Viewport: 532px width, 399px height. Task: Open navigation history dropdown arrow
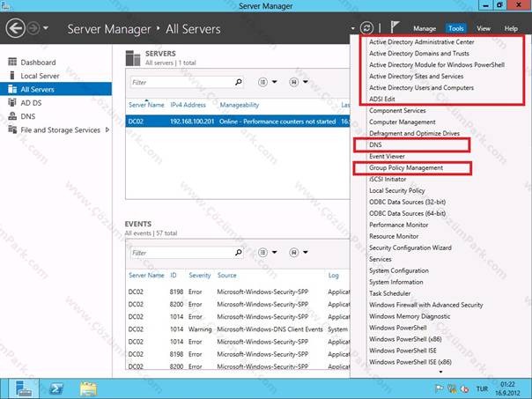46,28
